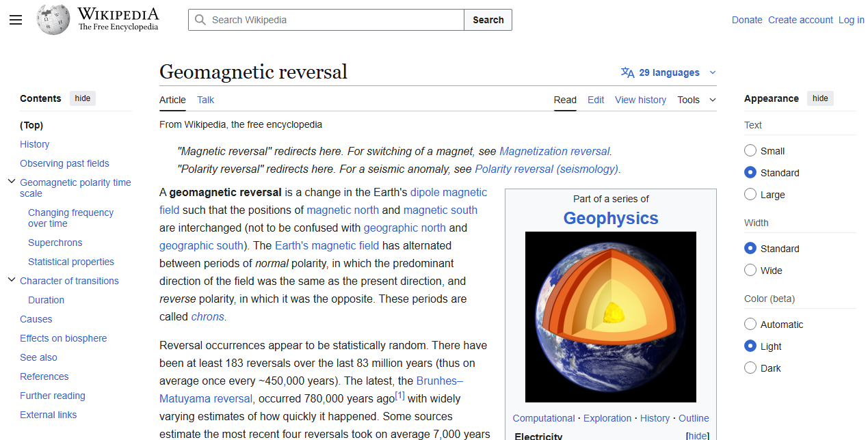Hide the Appearance panel
868x440 pixels.
820,98
